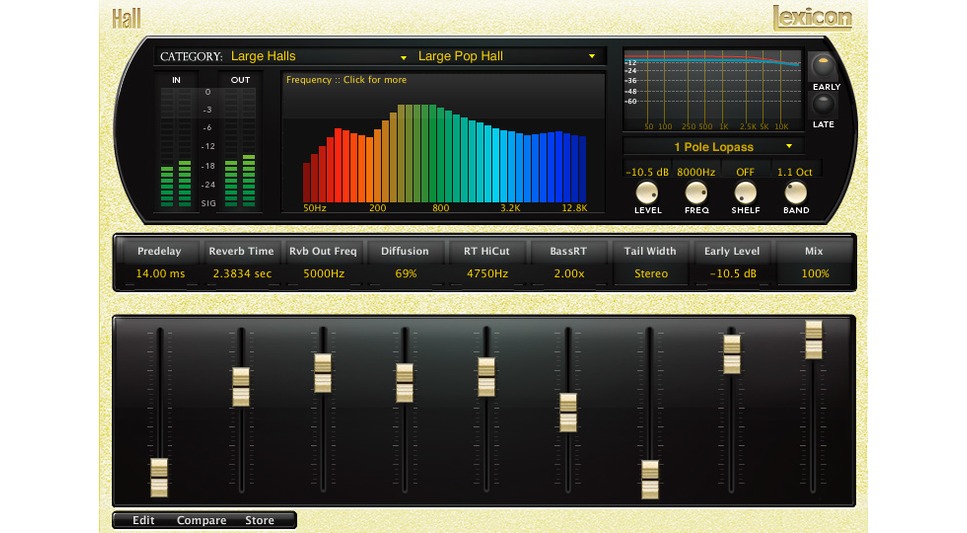Viewport: 967px width, 533px height.
Task: Open the Large Halls category dropdown
Action: point(318,56)
